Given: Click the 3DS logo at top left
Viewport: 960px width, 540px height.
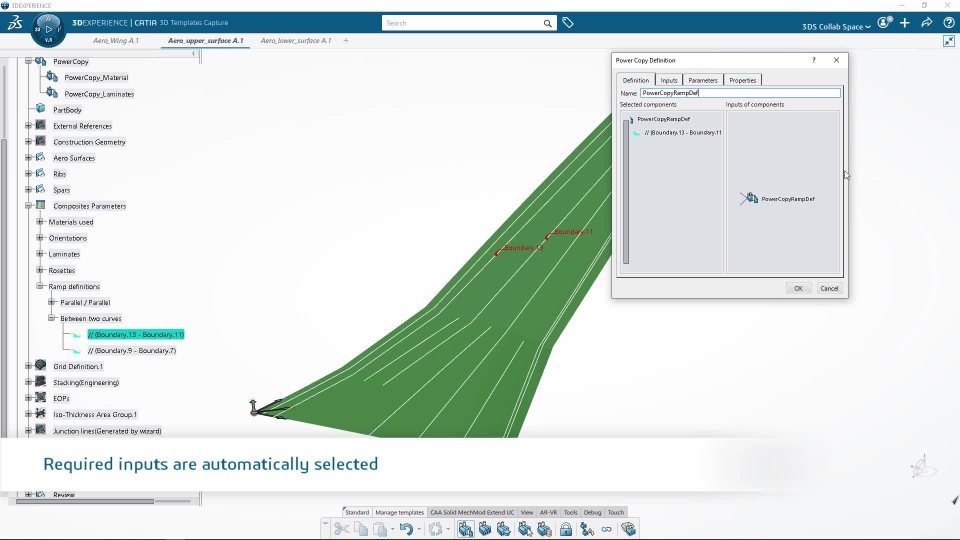Looking at the screenshot, I should click(15, 23).
